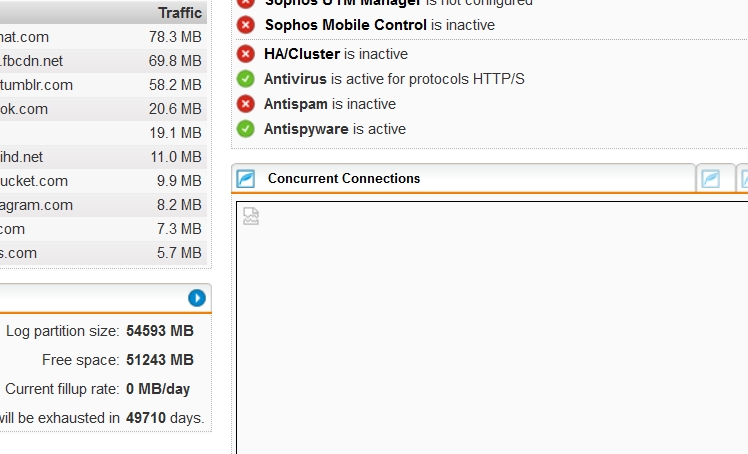Click the red status icon beside Antispam
This screenshot has width=748, height=454.
246,103
